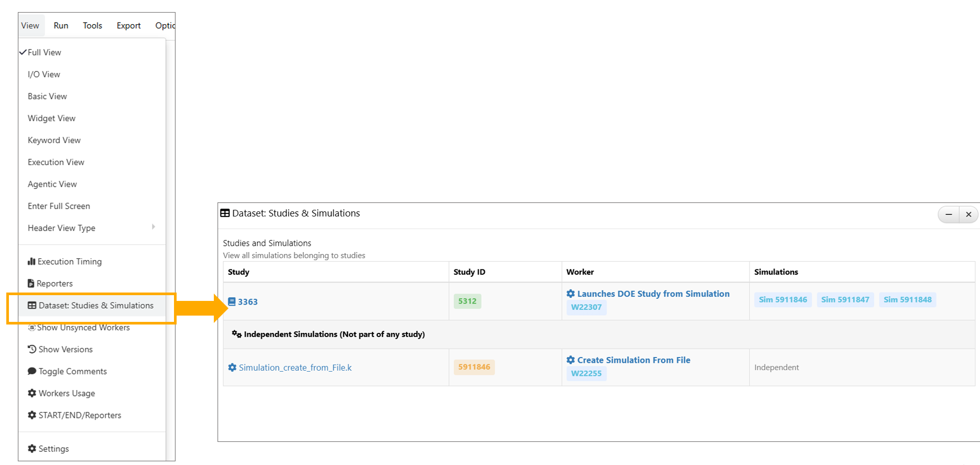Viewport: 980px width, 465px height.
Task: Click the Show Versions history icon
Action: pos(32,349)
